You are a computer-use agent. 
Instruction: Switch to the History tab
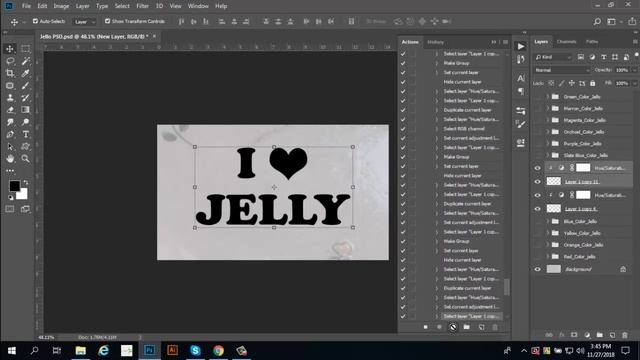tap(436, 42)
